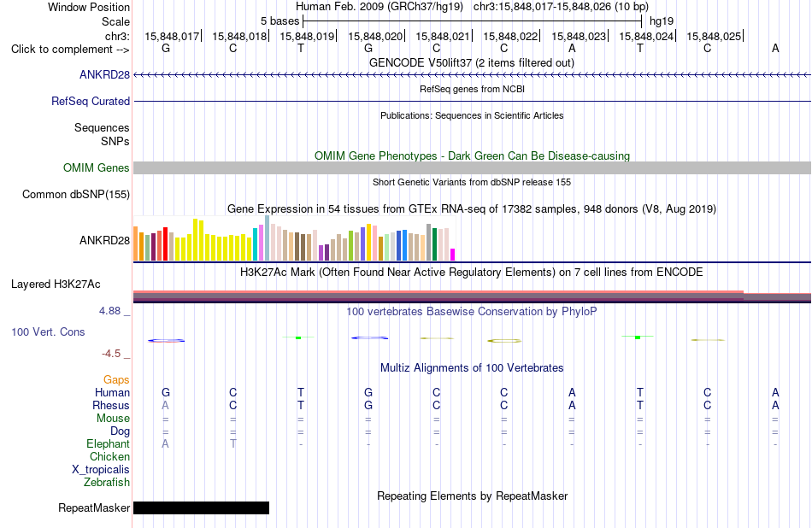Click the Sequences track label
Screen dimensions: 812x528
(102, 127)
